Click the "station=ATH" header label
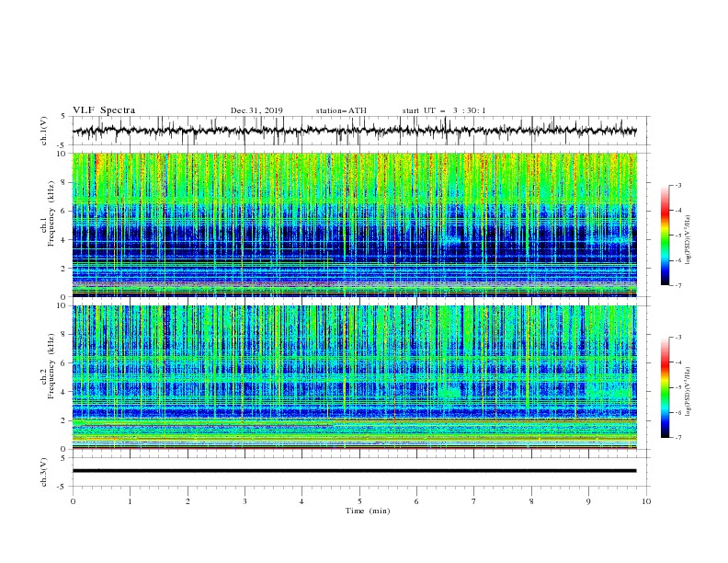Image resolution: width=728 pixels, height=563 pixels. click(x=341, y=110)
